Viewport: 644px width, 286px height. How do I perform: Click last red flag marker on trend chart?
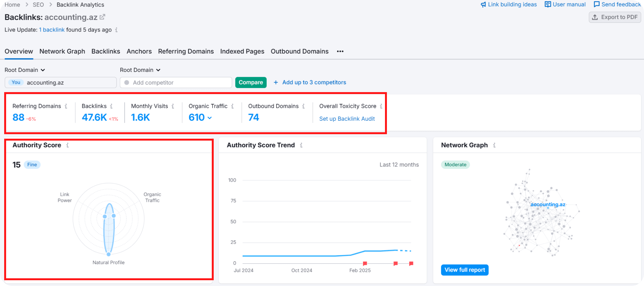point(411,264)
